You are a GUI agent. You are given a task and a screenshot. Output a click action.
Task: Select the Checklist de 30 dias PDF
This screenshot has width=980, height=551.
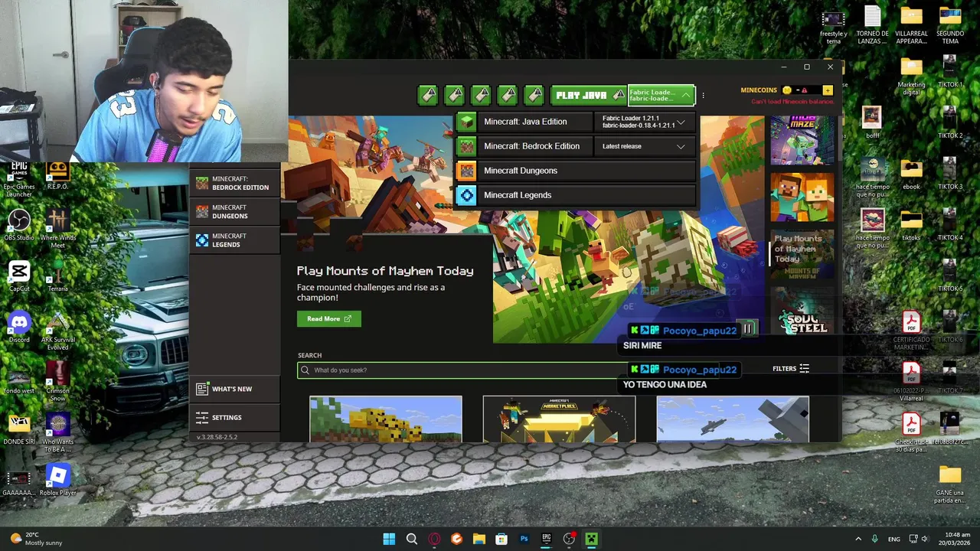[911, 433]
